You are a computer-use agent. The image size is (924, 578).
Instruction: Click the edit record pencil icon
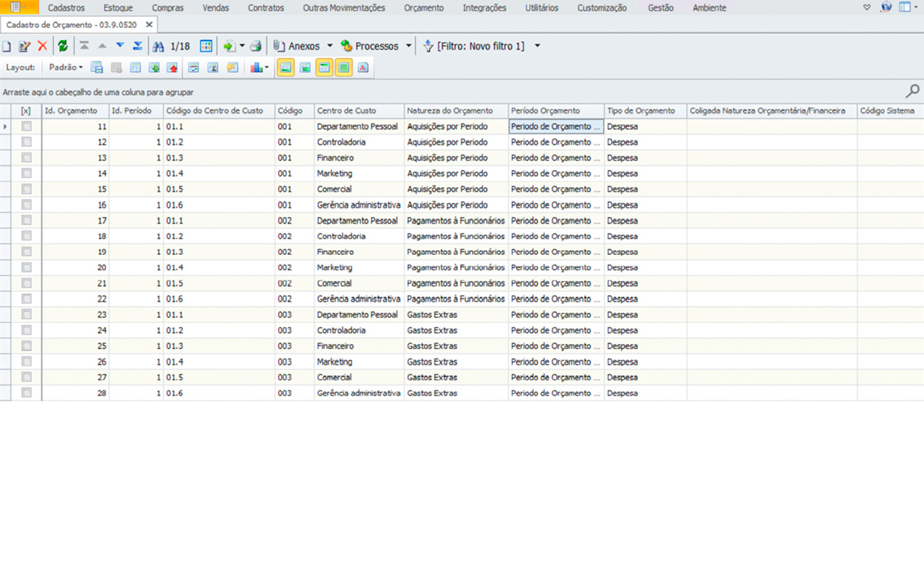coord(24,46)
